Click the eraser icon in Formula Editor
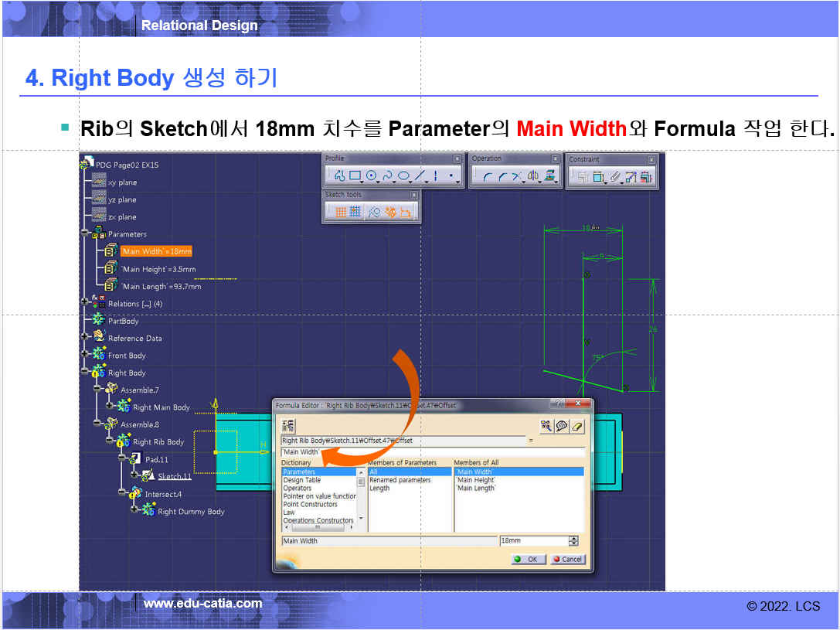 point(577,426)
